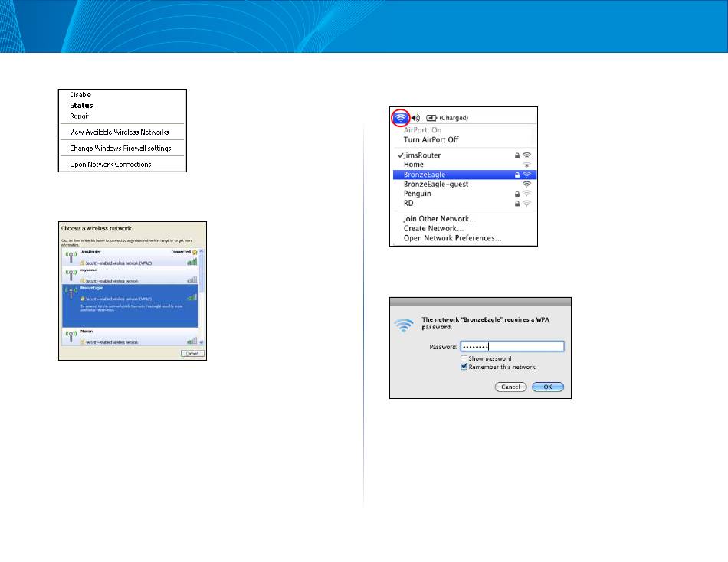The height and width of the screenshot is (562, 728).
Task: Select the Home network in AirPort menu
Action: 464,165
